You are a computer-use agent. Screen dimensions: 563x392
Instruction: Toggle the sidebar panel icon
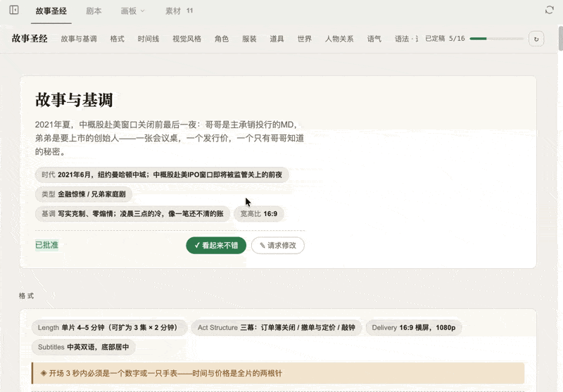pos(14,10)
